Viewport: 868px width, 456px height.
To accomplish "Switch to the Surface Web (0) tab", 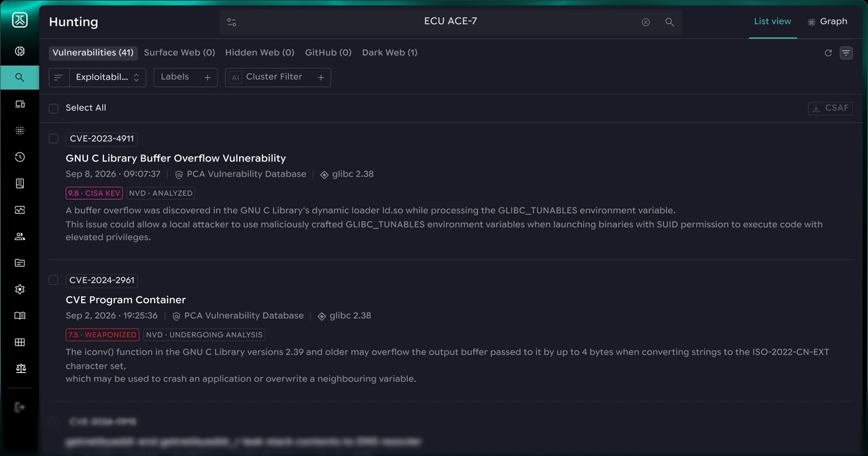I will pos(180,53).
